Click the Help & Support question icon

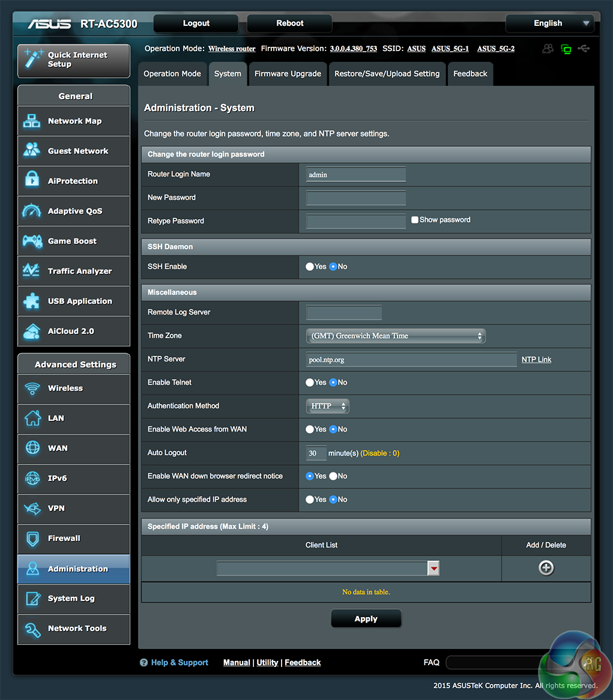click(143, 663)
